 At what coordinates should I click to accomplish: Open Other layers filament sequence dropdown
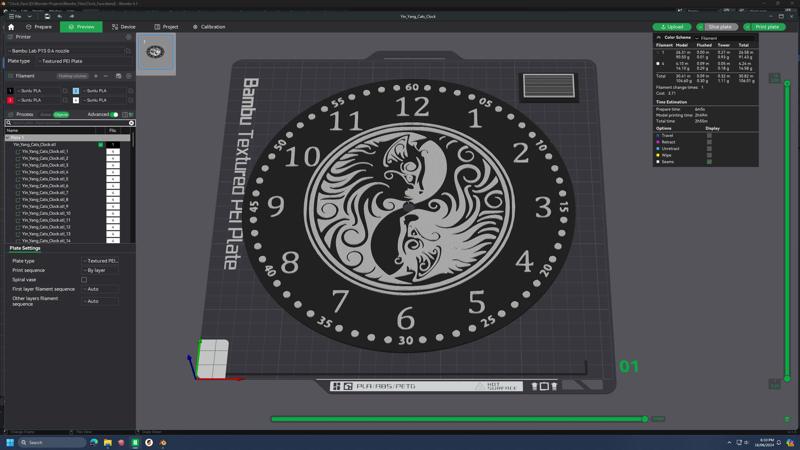coord(100,301)
